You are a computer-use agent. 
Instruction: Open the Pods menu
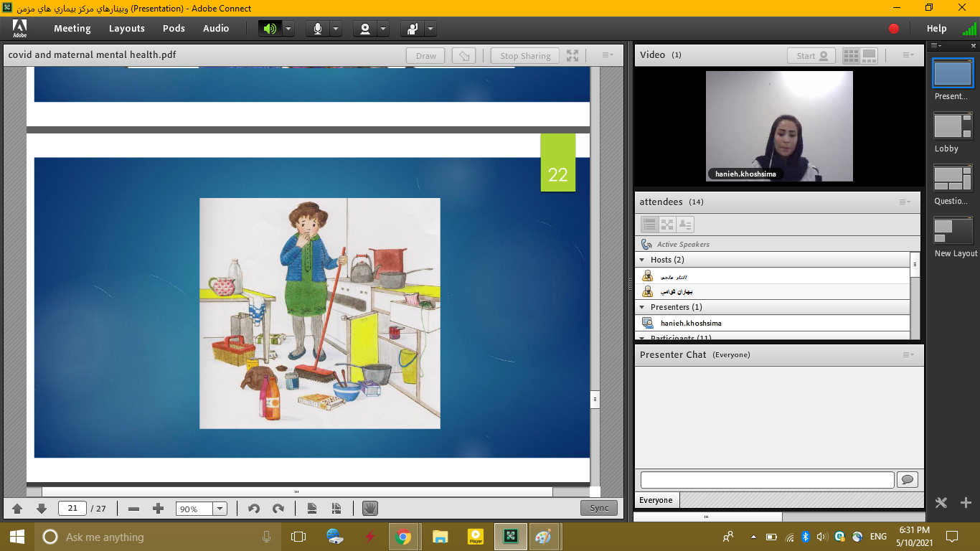tap(174, 29)
